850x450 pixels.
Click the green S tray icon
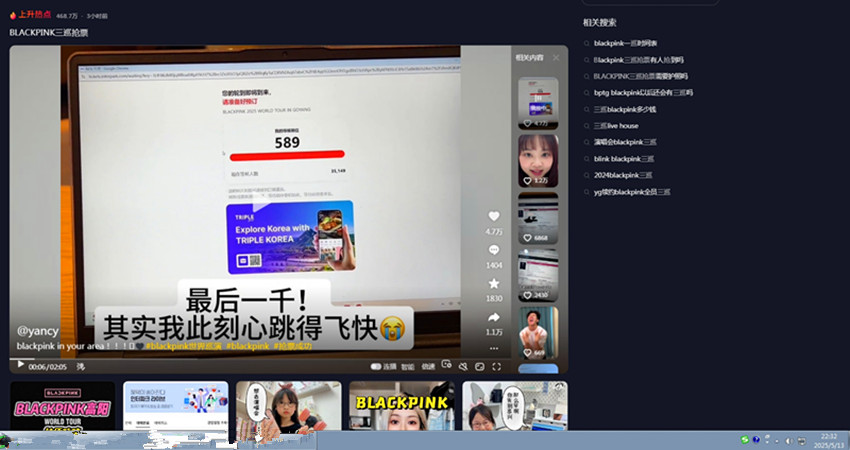pos(745,439)
